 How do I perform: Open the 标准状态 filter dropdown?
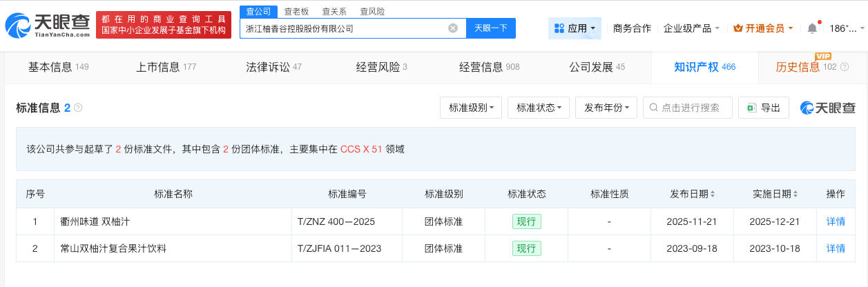[538, 108]
